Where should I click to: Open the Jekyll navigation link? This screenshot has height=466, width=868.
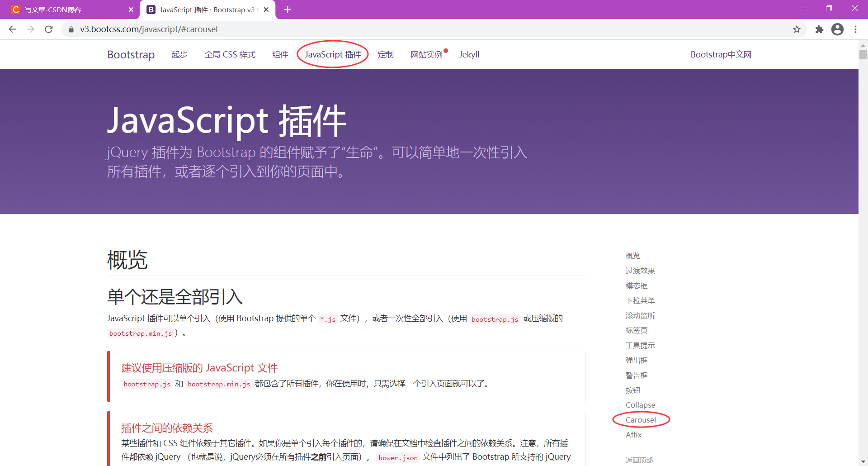click(469, 55)
